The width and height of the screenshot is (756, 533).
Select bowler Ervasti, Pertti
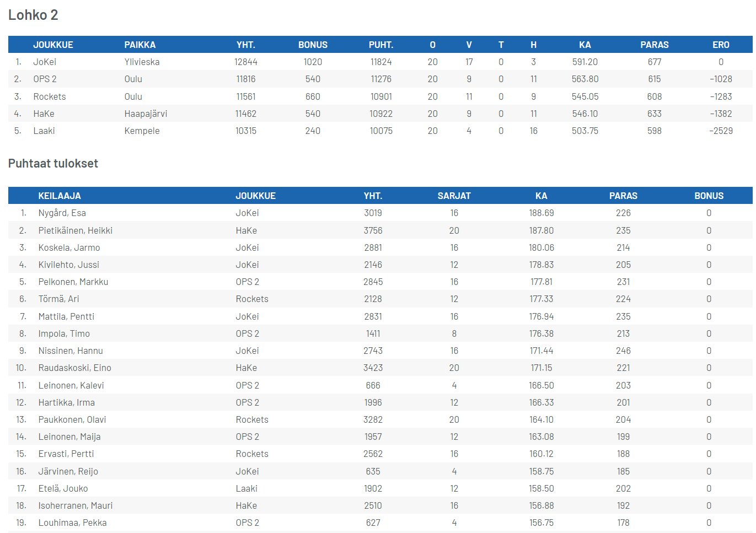coord(66,454)
